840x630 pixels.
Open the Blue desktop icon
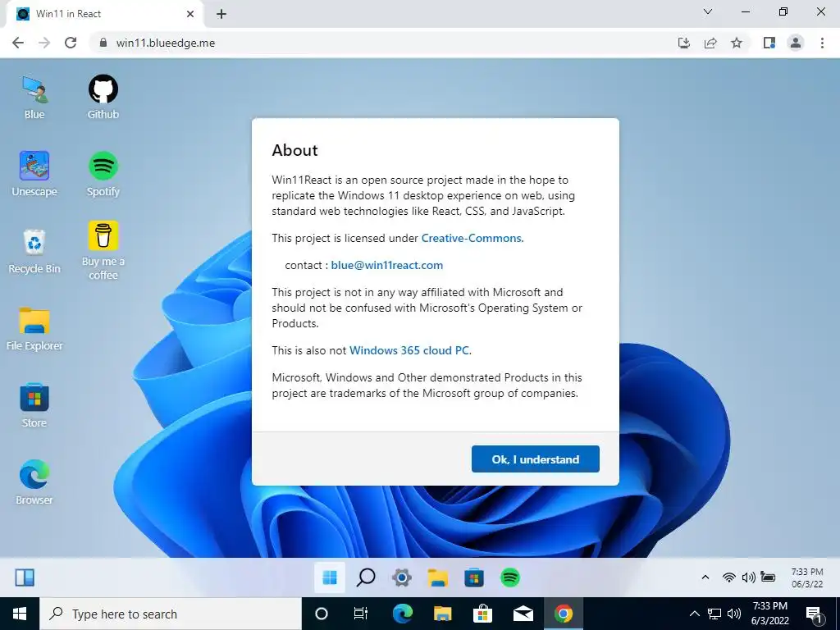tap(34, 98)
